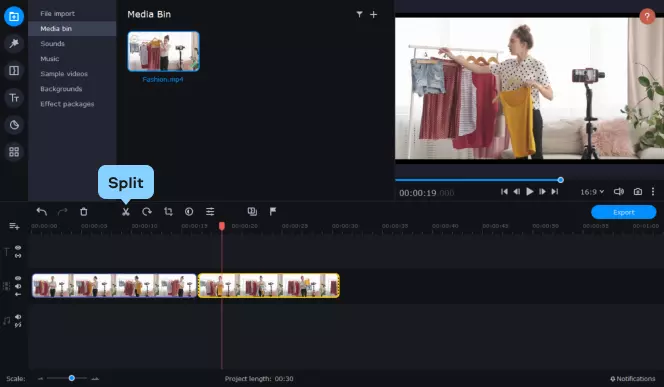Select the Fashion.mp4 thumbnail in media bin

tap(163, 51)
